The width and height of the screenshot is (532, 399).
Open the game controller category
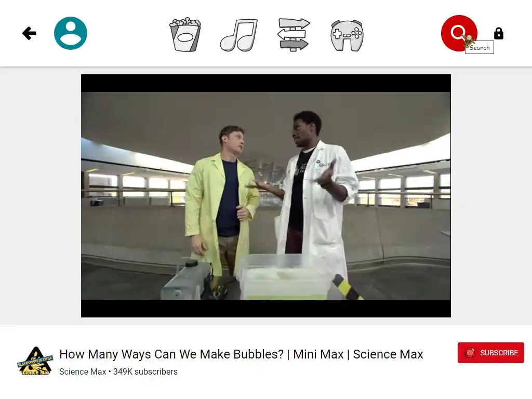point(347,35)
